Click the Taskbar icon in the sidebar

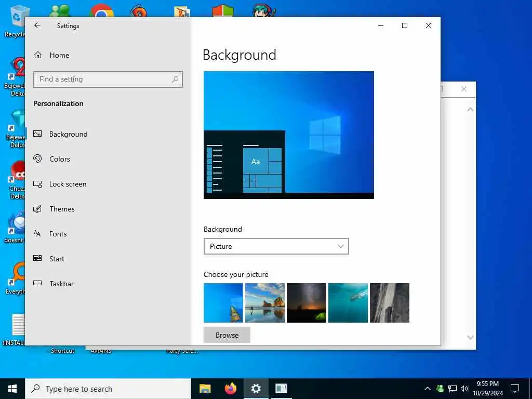(x=37, y=283)
